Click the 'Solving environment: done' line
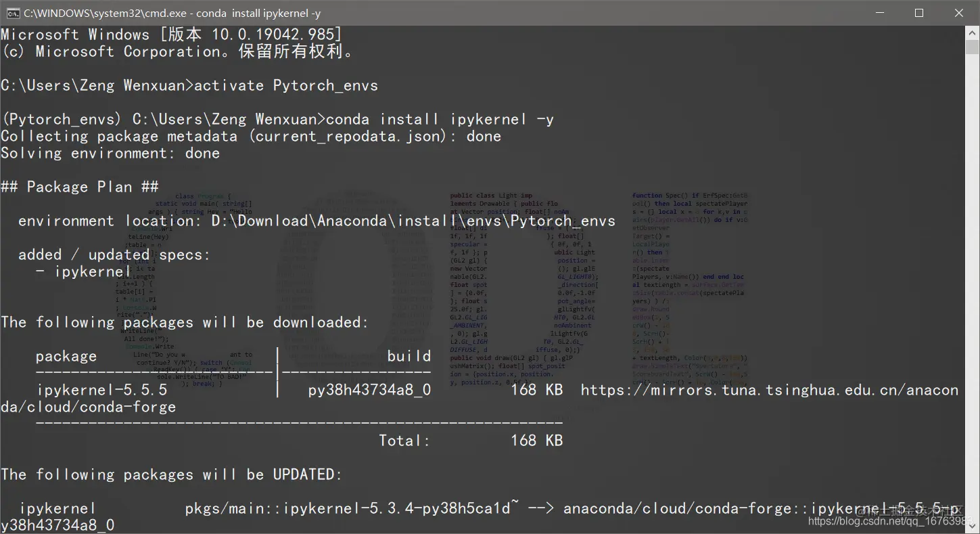980x534 pixels. [x=110, y=153]
